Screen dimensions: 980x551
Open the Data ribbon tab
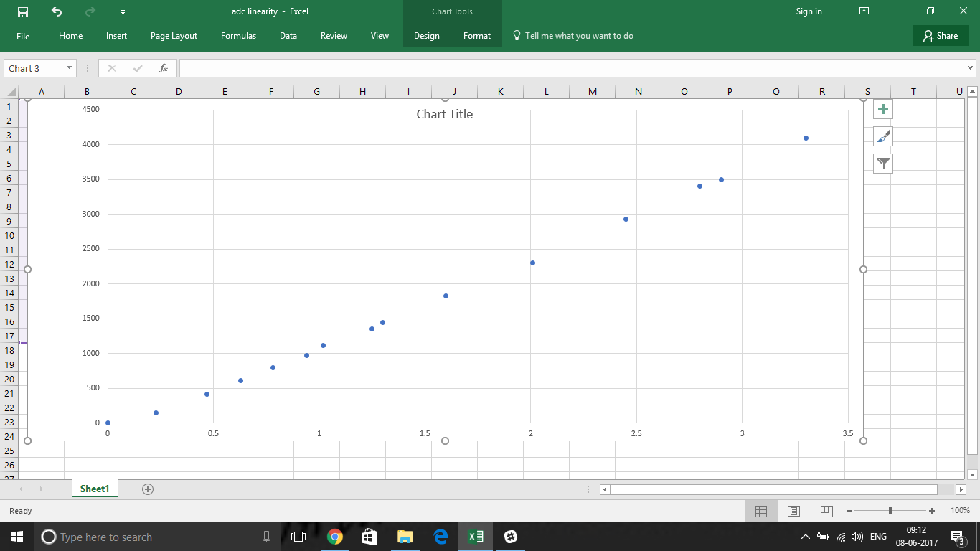pyautogui.click(x=288, y=36)
